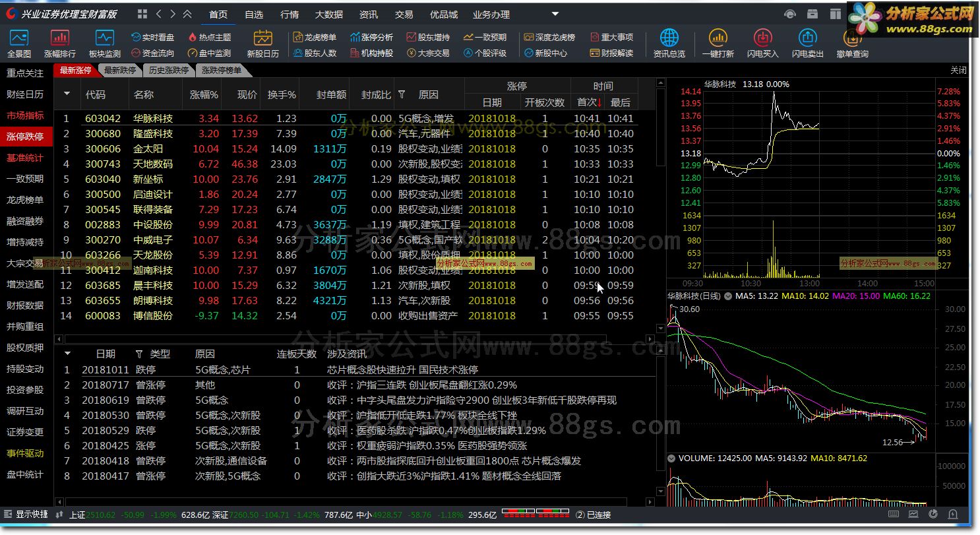Open the 新股日历 IPO calendar
980x535 pixels.
point(263,44)
